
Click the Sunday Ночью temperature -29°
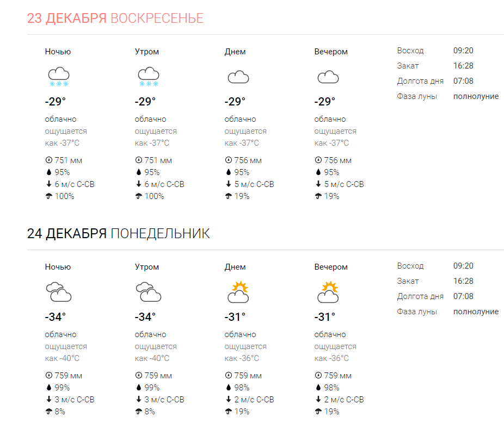coord(55,102)
